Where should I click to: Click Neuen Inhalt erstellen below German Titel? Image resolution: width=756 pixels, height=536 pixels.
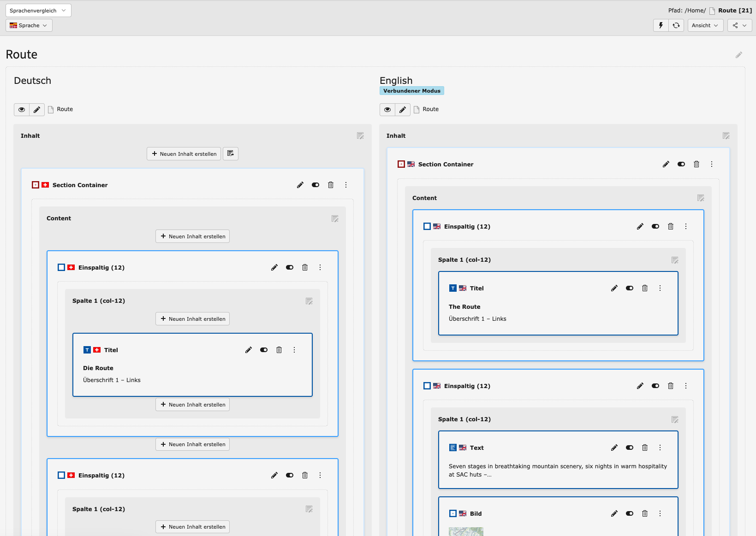(192, 405)
